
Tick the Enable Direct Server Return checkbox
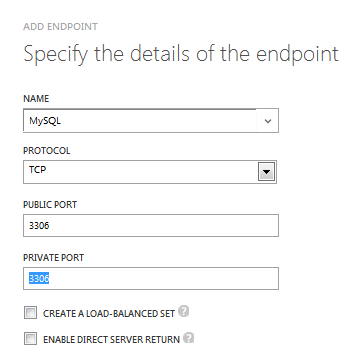tap(30, 339)
